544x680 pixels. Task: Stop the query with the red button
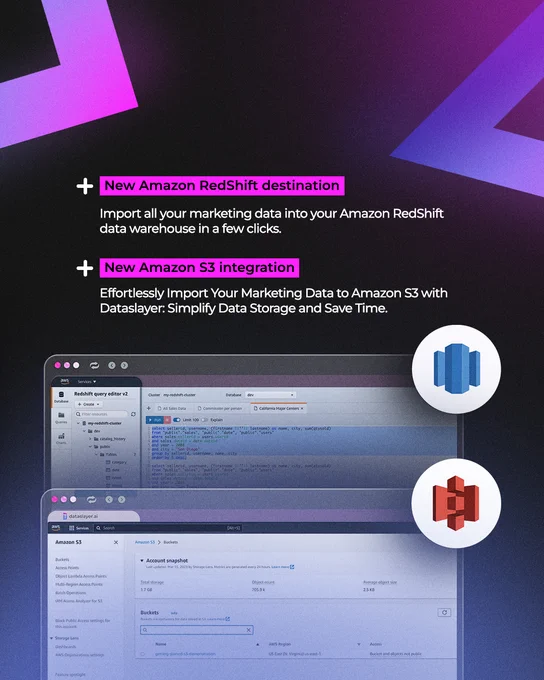(167, 420)
